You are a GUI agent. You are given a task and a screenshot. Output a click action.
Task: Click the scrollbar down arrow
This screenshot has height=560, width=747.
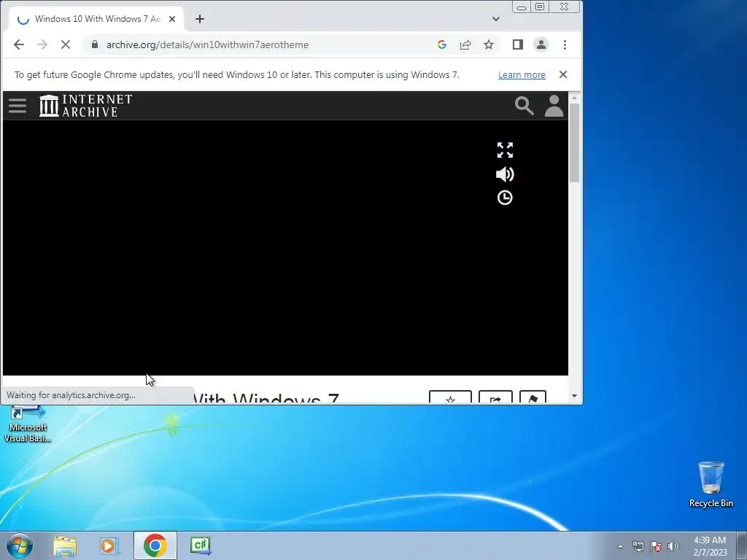coord(574,396)
